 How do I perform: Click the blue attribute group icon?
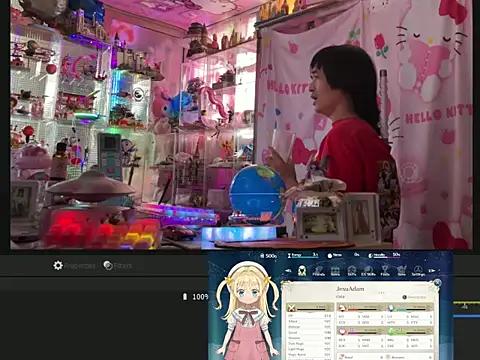(391, 307)
